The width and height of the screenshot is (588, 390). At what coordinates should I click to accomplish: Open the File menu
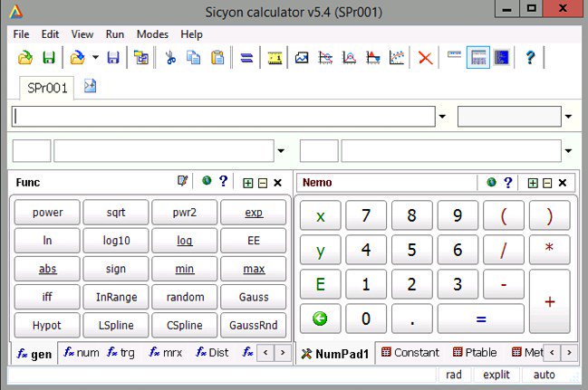[x=21, y=34]
